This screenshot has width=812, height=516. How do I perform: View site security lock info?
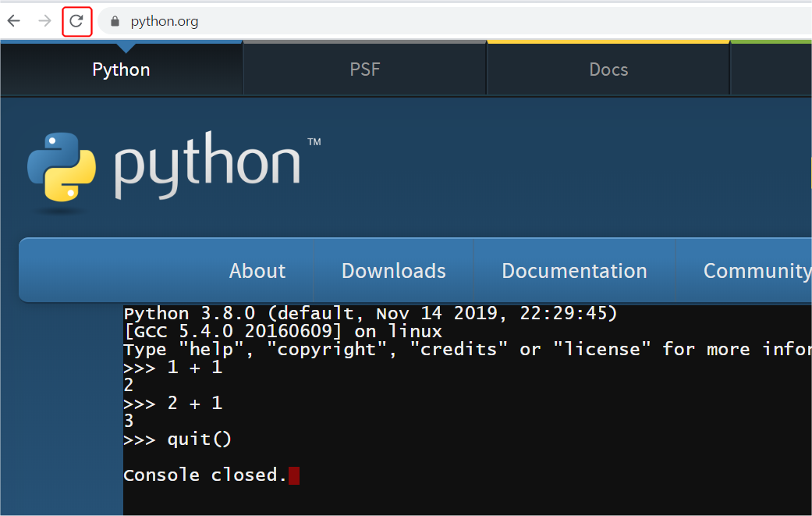point(115,21)
